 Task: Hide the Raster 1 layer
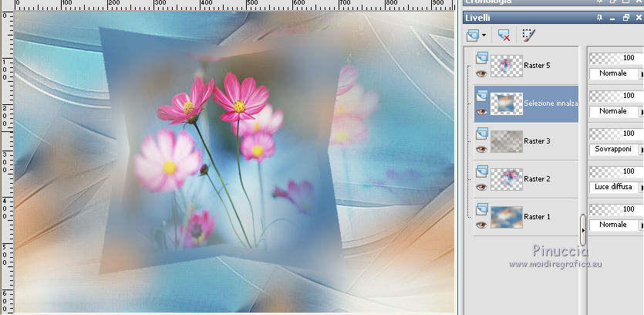pos(482,225)
